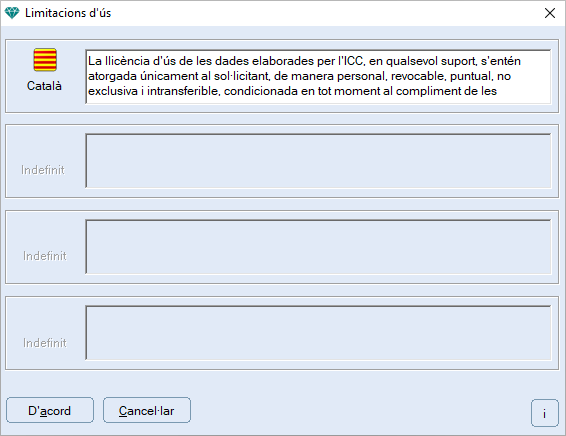Click the Catalan flag icon
Screen dimensions: 566x436
(x=45, y=60)
